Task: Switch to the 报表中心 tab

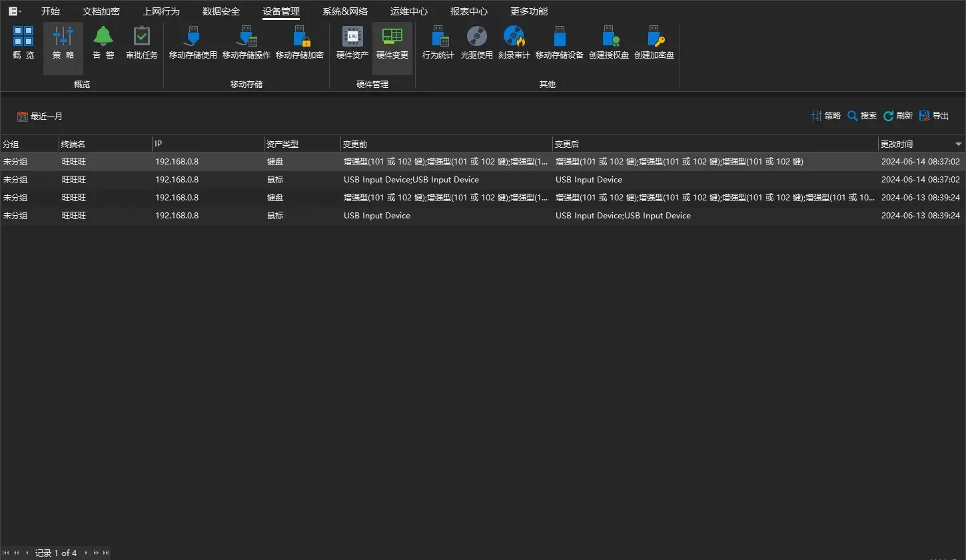Action: [x=469, y=11]
